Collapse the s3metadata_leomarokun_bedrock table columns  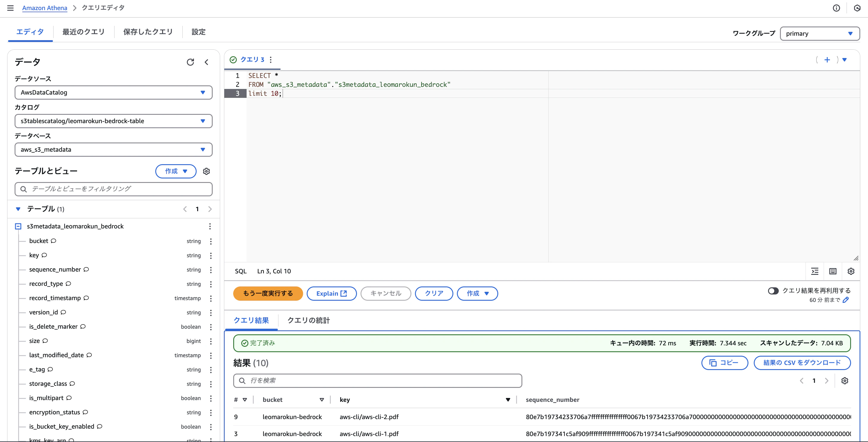[18, 226]
